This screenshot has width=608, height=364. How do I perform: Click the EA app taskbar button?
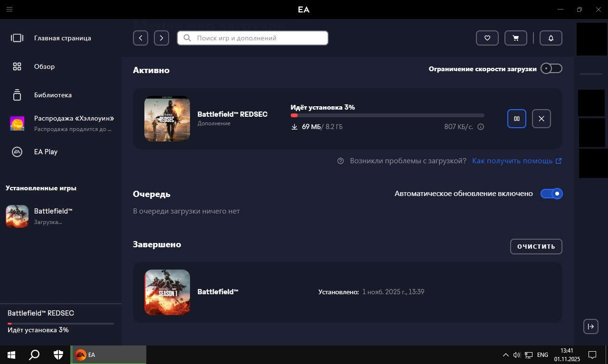[x=108, y=355]
